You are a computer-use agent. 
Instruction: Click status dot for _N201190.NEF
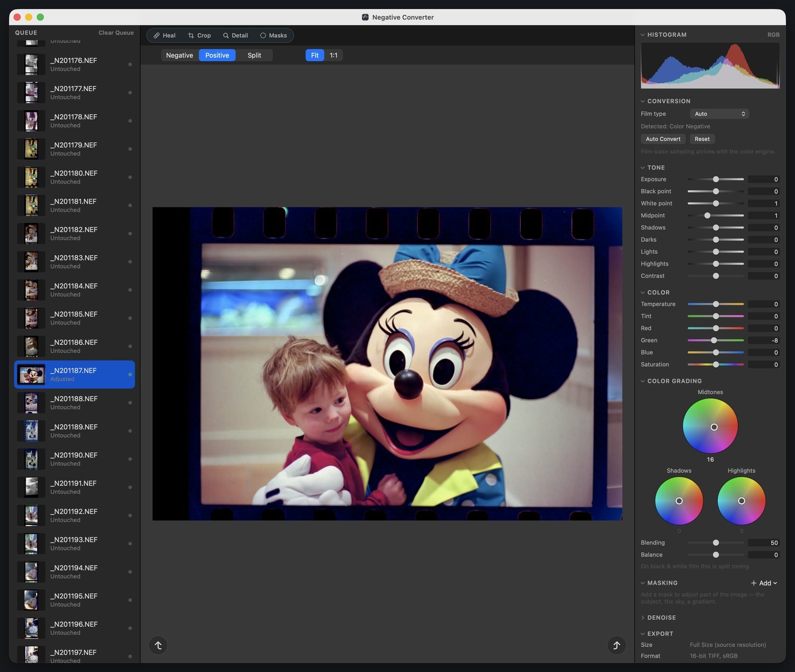tap(130, 459)
